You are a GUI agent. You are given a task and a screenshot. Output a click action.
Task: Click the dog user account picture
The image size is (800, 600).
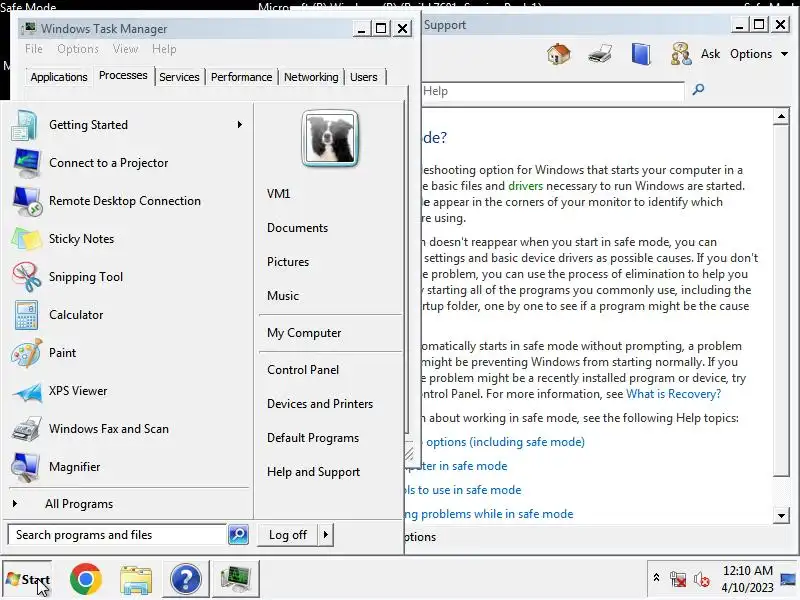pos(330,138)
